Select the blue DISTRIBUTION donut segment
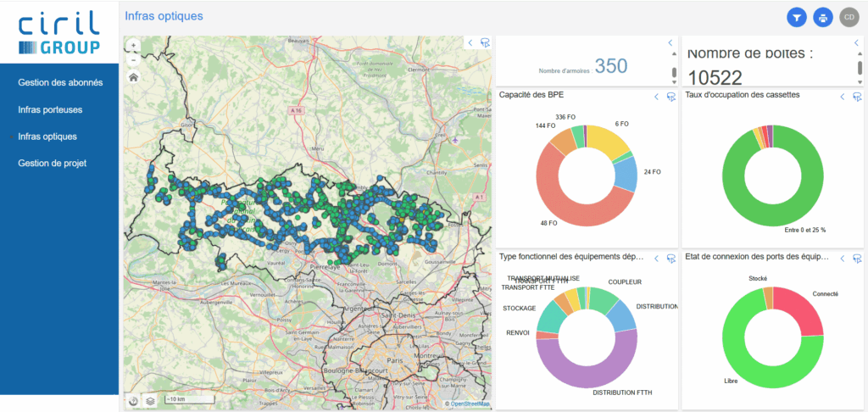This screenshot has width=868, height=412. point(622,316)
